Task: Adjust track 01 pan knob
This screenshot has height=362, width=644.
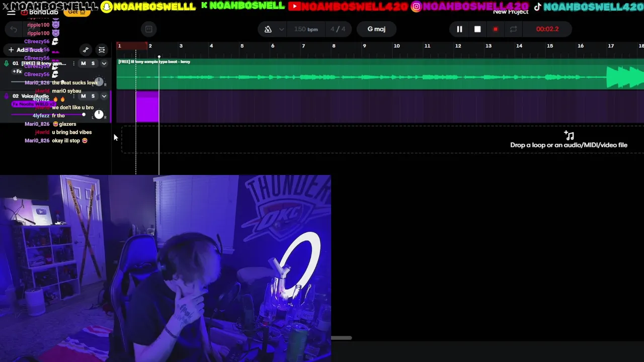Action: tap(99, 82)
